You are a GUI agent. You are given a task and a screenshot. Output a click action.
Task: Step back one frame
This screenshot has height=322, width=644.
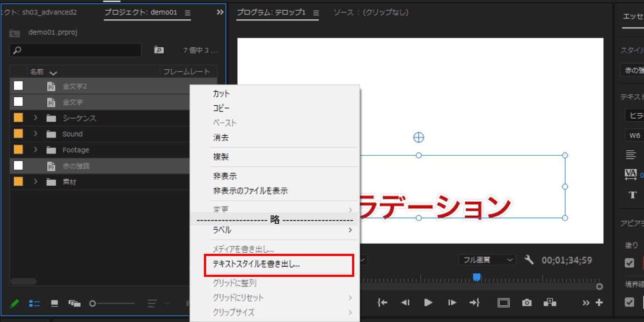(x=406, y=303)
